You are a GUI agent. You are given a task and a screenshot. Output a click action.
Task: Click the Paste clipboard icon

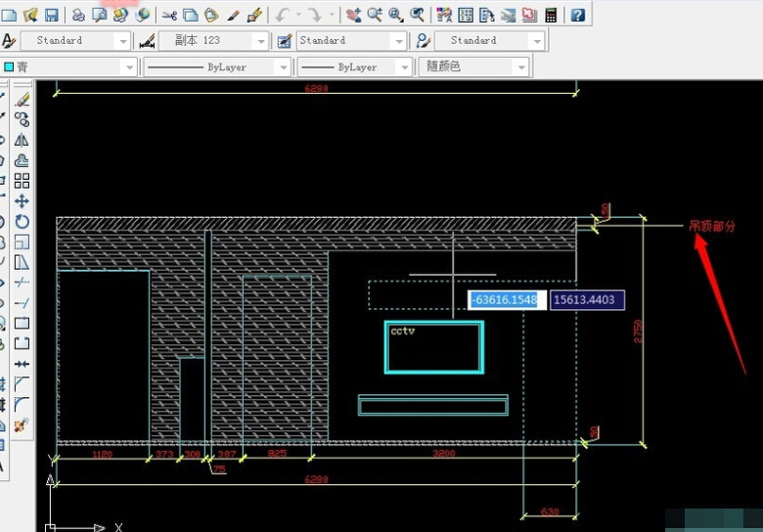pos(211,15)
